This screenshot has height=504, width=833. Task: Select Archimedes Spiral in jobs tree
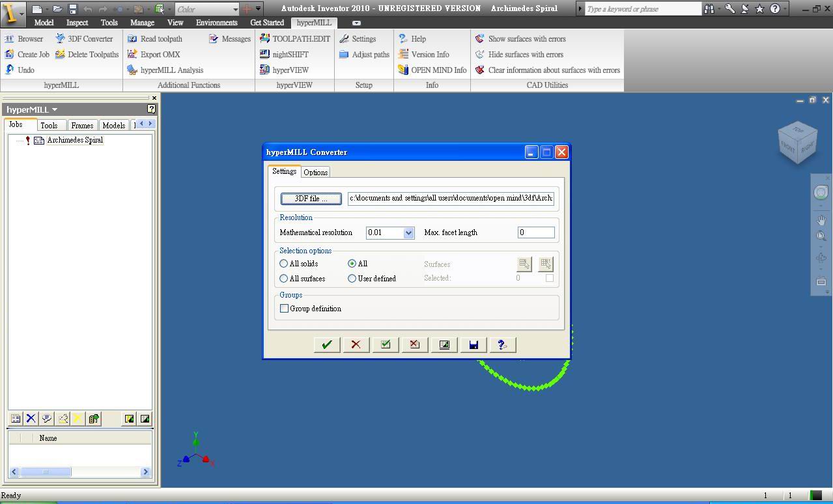click(x=75, y=140)
